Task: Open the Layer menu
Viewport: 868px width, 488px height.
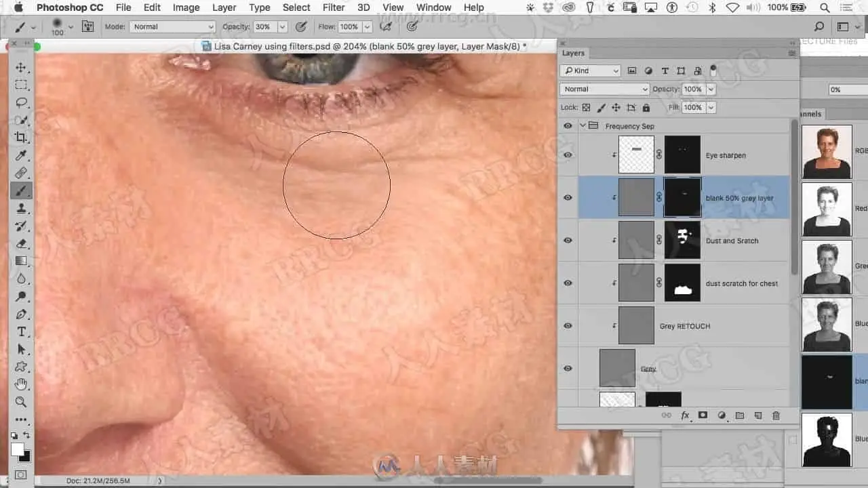Action: (224, 7)
